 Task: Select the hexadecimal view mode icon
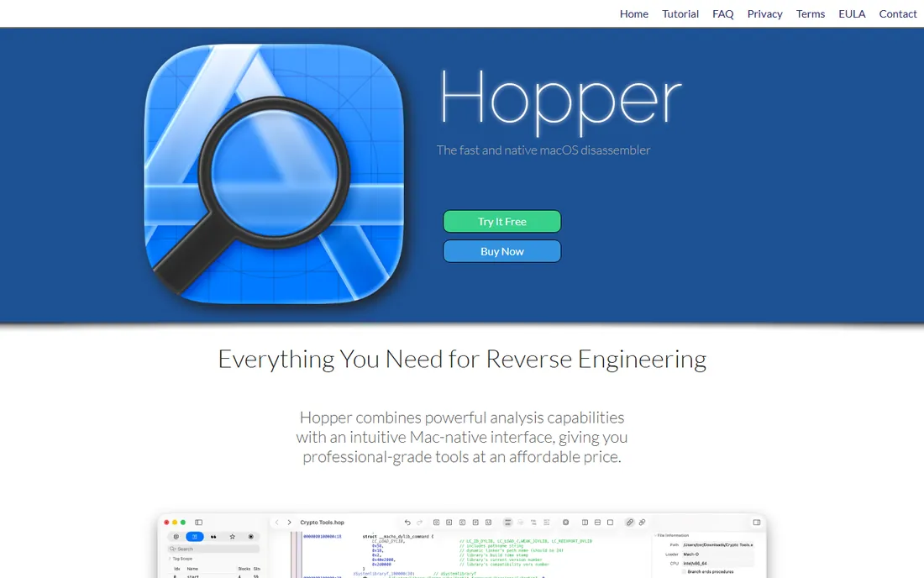(x=546, y=522)
